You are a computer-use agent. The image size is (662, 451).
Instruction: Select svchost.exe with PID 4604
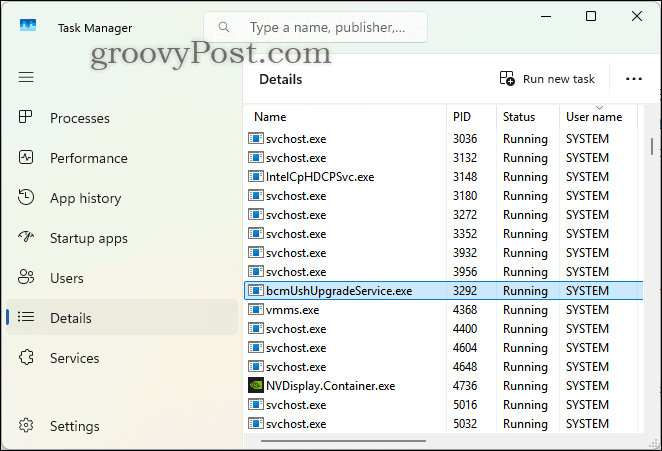pos(443,348)
